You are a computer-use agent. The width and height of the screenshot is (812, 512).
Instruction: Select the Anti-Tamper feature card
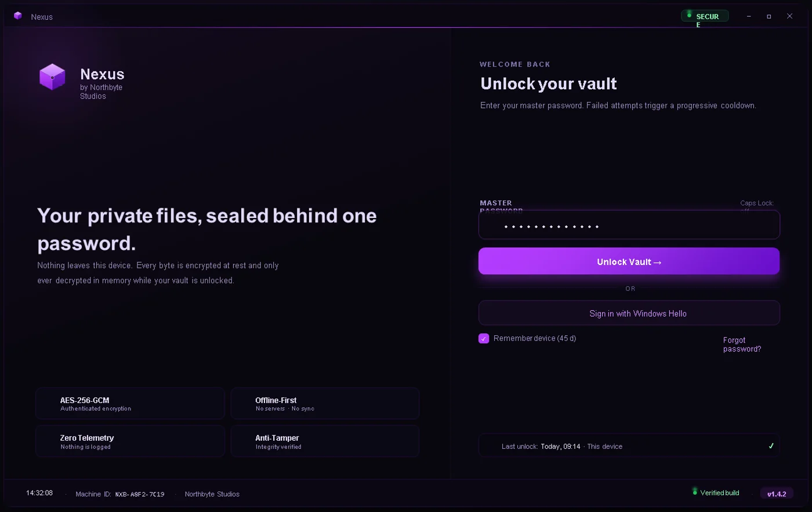pyautogui.click(x=325, y=441)
